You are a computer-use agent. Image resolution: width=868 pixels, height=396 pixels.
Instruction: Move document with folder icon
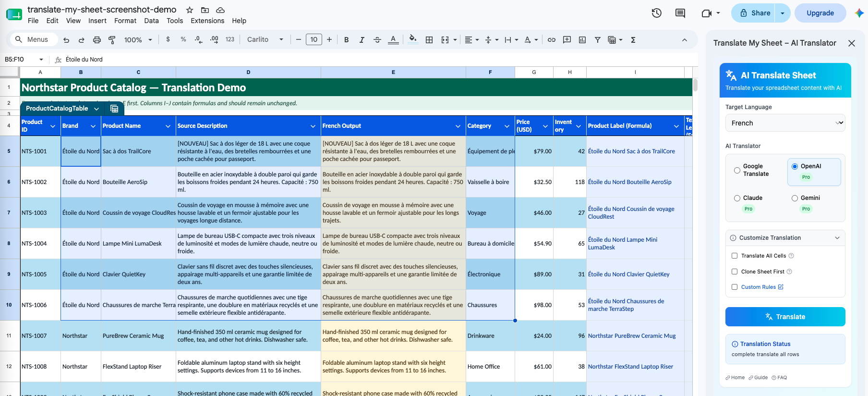205,10
